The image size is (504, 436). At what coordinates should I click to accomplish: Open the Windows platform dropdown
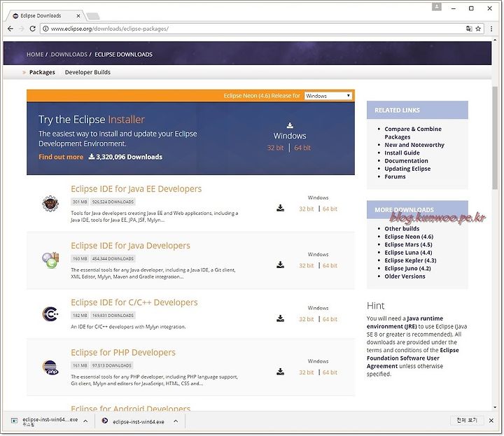click(x=328, y=96)
